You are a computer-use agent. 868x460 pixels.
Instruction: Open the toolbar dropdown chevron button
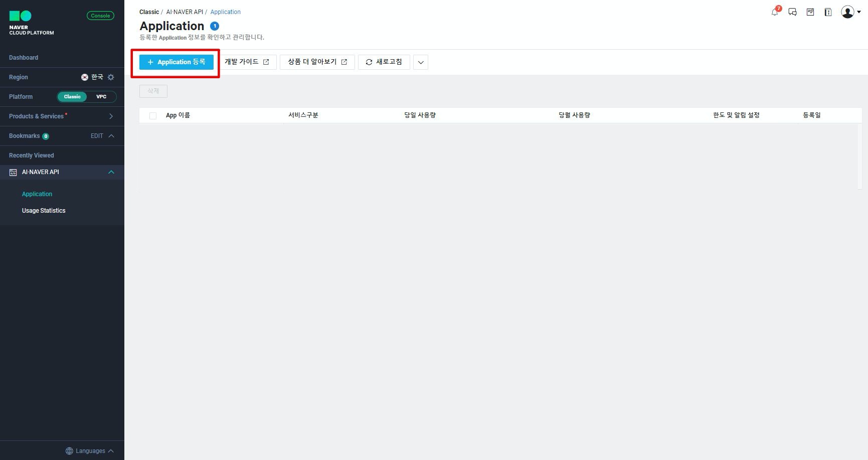[421, 62]
